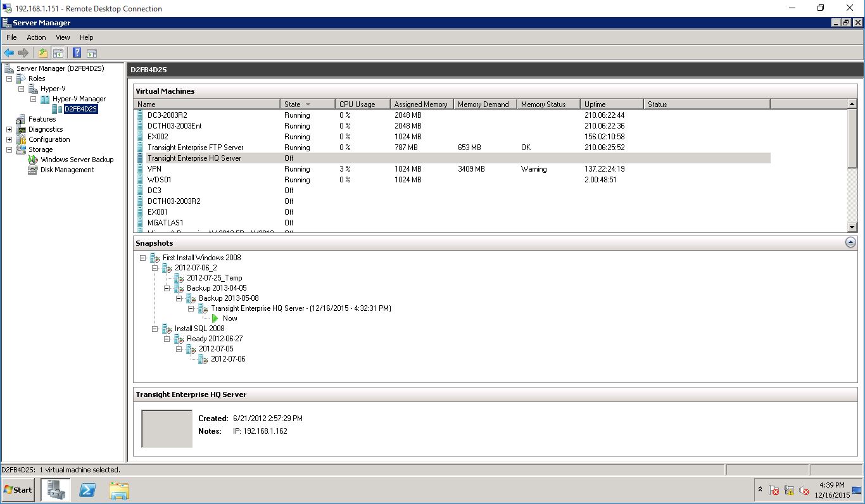Click the Features node icon
This screenshot has width=865, height=504.
click(x=21, y=119)
